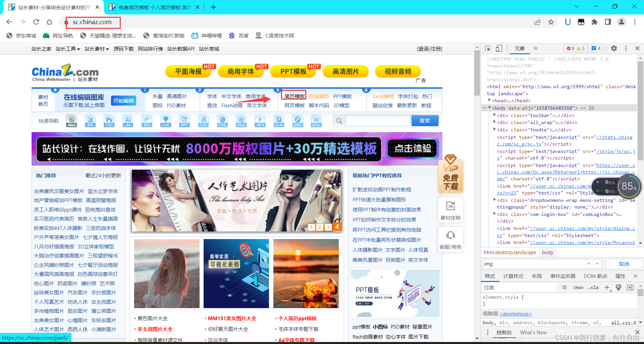Open the 可视化表格 thumbnail image
This screenshot has width=644, height=344.
coord(236,274)
